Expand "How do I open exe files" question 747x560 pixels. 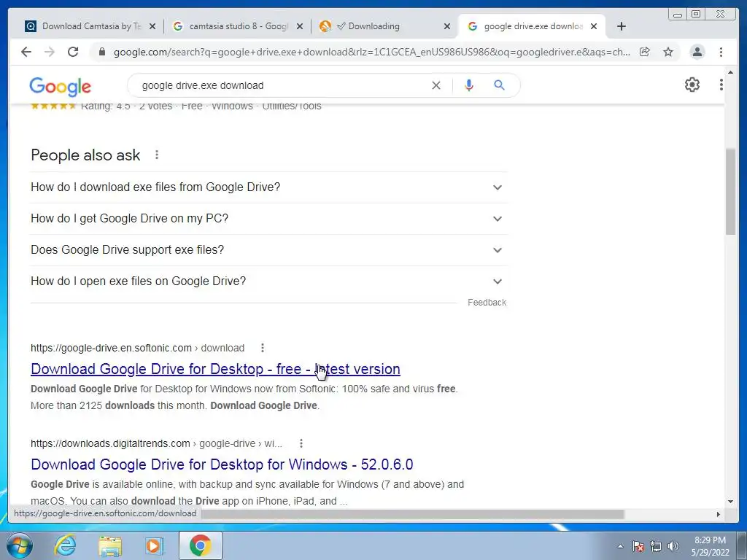[x=269, y=281]
